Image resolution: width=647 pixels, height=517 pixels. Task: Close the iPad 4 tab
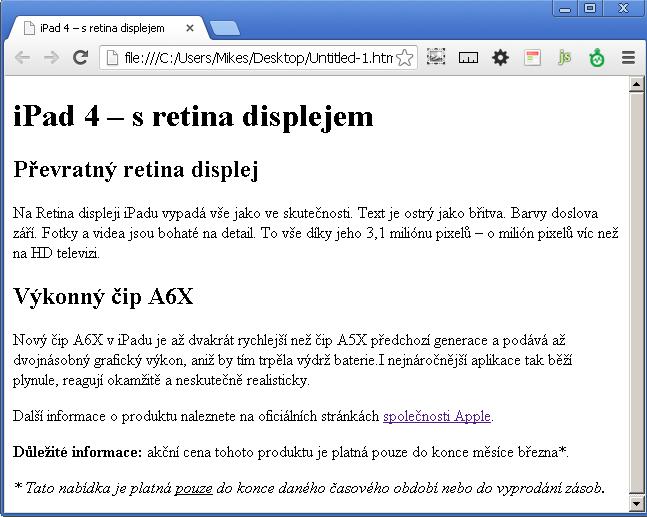pos(190,28)
